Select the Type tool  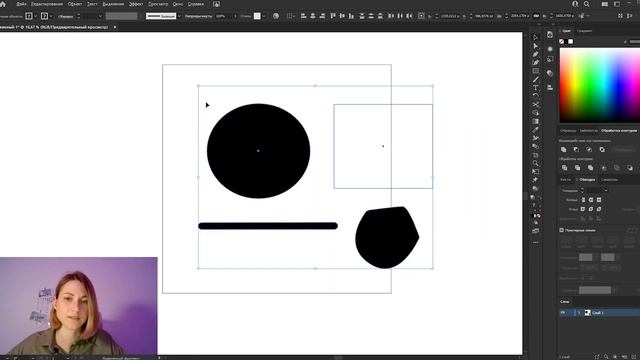pyautogui.click(x=536, y=88)
